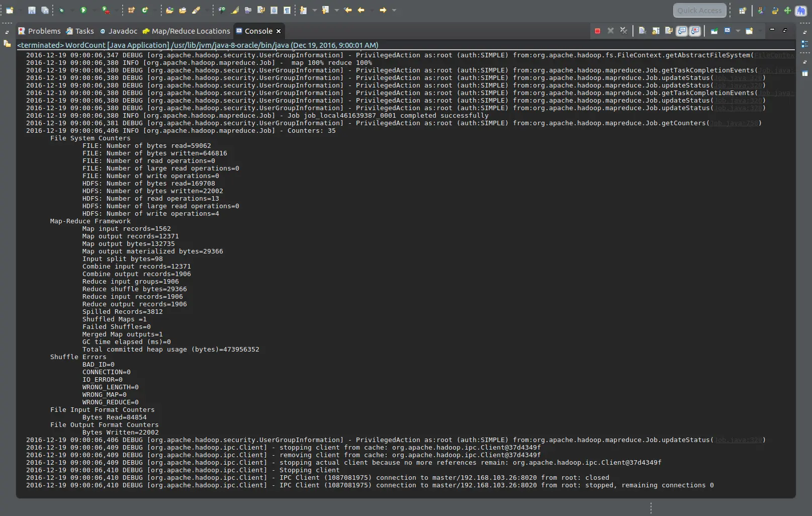Run the application with the green play icon
This screenshot has width=812, height=516.
83,10
